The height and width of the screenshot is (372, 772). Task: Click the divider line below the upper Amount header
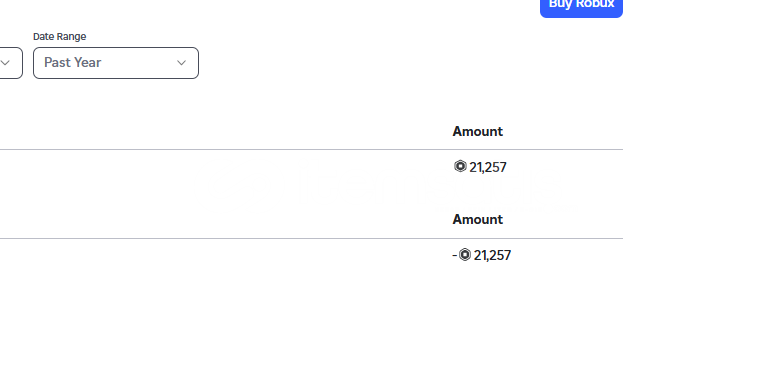pos(311,149)
